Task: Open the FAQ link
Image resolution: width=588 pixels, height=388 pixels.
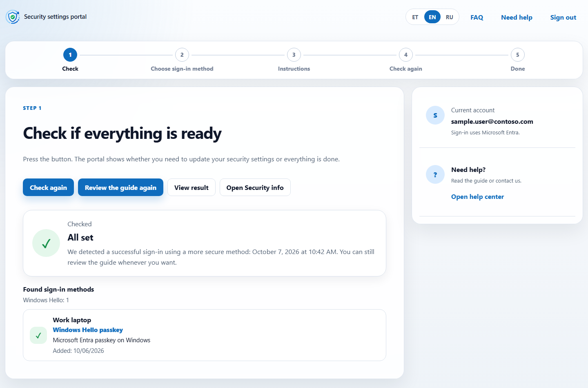Action: [x=477, y=17]
